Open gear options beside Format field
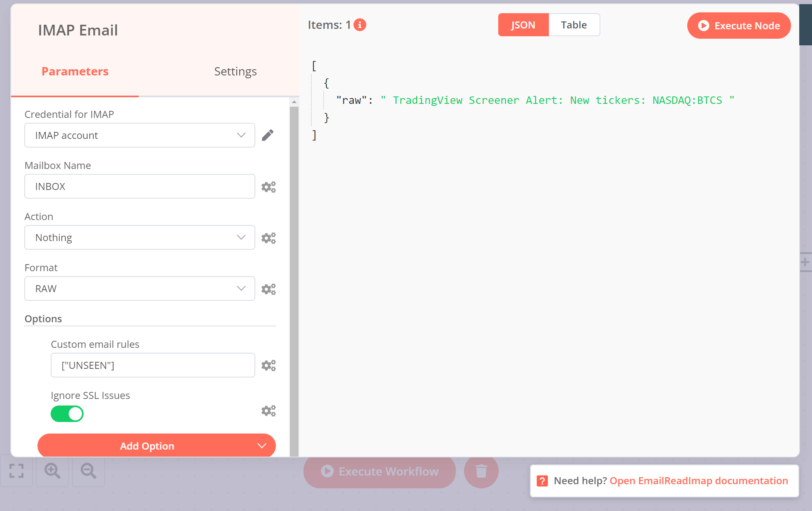This screenshot has height=511, width=812. (x=268, y=288)
